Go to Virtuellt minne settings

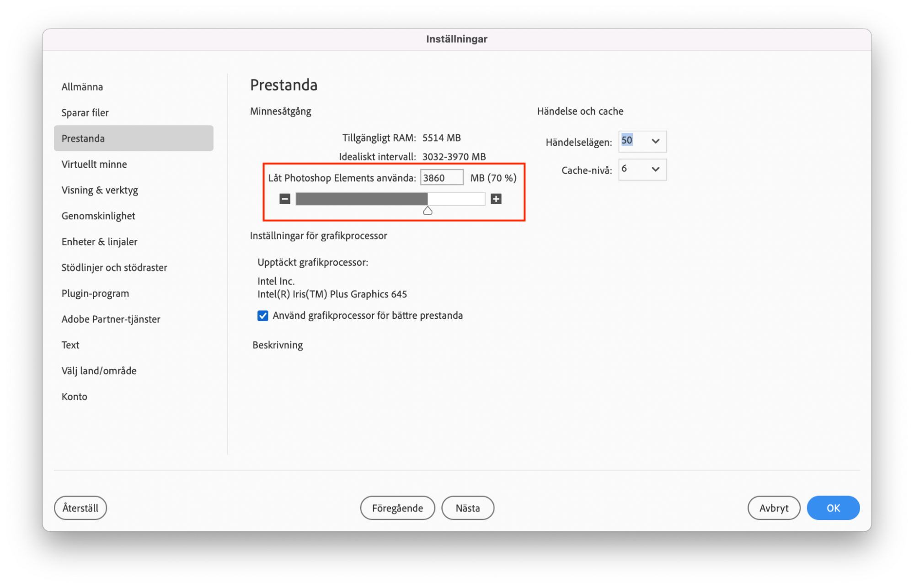click(x=134, y=164)
